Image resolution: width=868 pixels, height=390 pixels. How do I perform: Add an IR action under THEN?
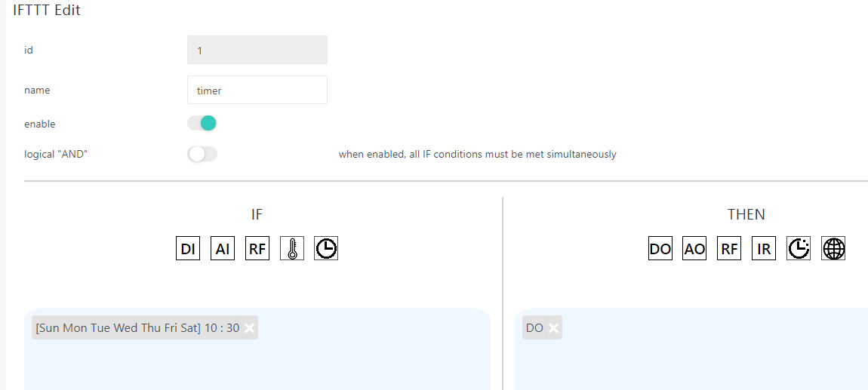point(764,249)
